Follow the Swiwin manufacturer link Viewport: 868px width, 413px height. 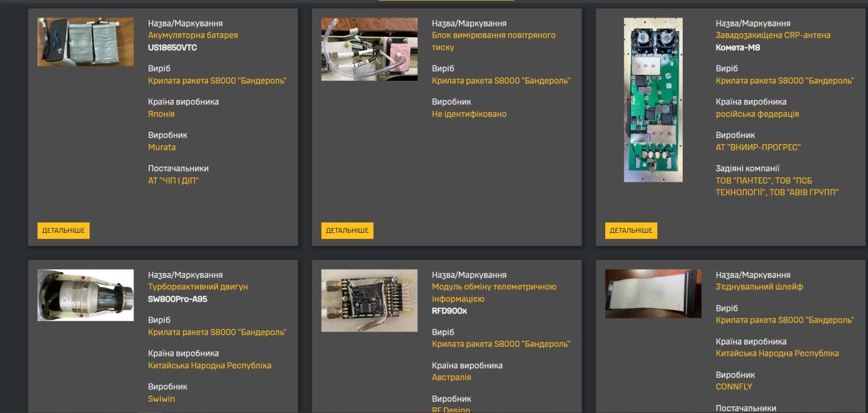161,399
